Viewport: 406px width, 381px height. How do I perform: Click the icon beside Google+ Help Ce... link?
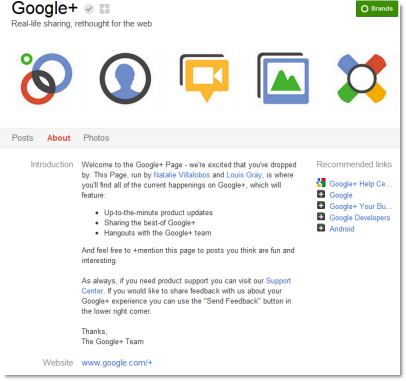[x=321, y=183]
